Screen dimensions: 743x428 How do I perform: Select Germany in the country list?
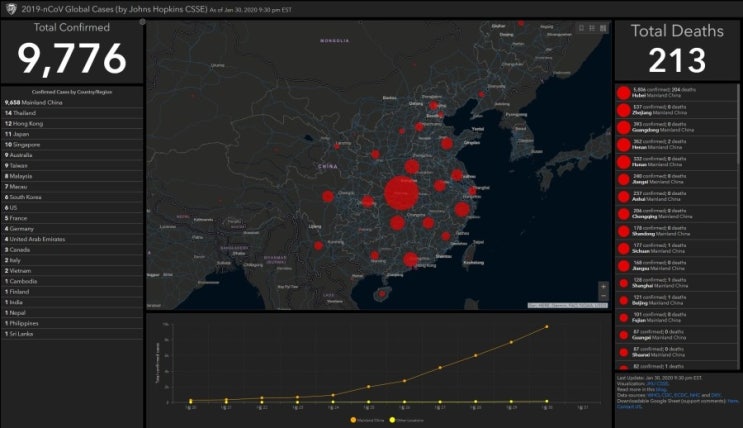click(x=72, y=228)
